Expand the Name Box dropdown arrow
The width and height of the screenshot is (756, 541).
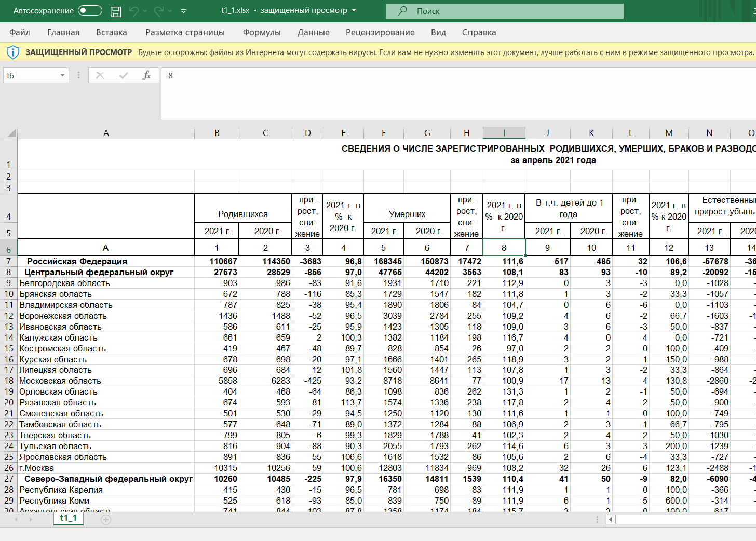tap(62, 76)
